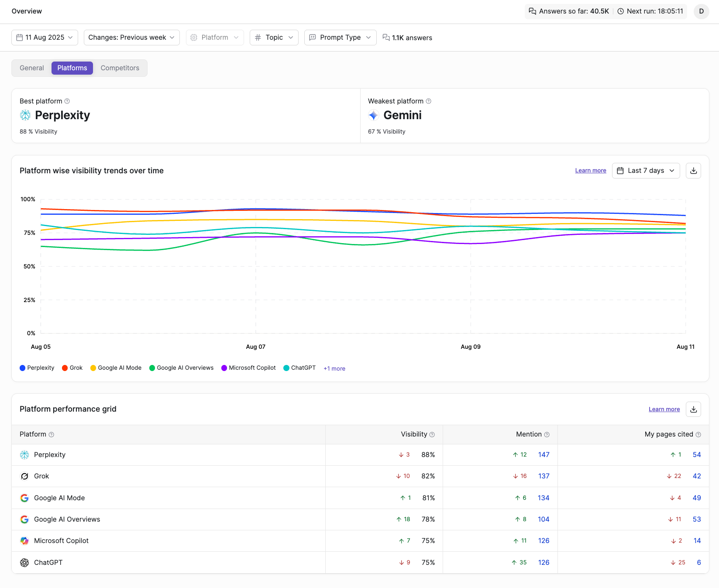
Task: Open Google AI Mode mention count 134
Action: 544,498
